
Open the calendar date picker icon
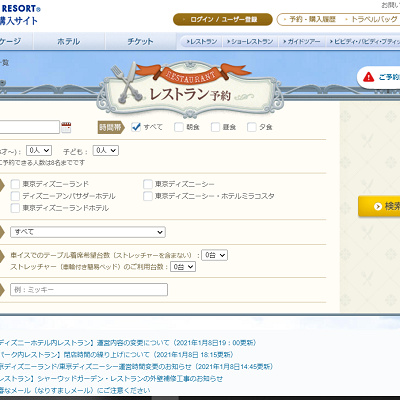pyautogui.click(x=66, y=127)
